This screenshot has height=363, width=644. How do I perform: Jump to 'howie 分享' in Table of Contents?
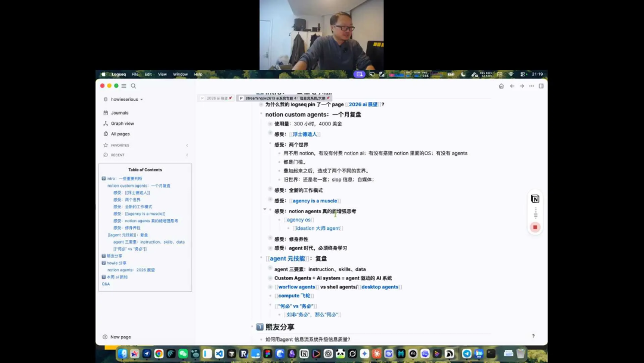[116, 263]
